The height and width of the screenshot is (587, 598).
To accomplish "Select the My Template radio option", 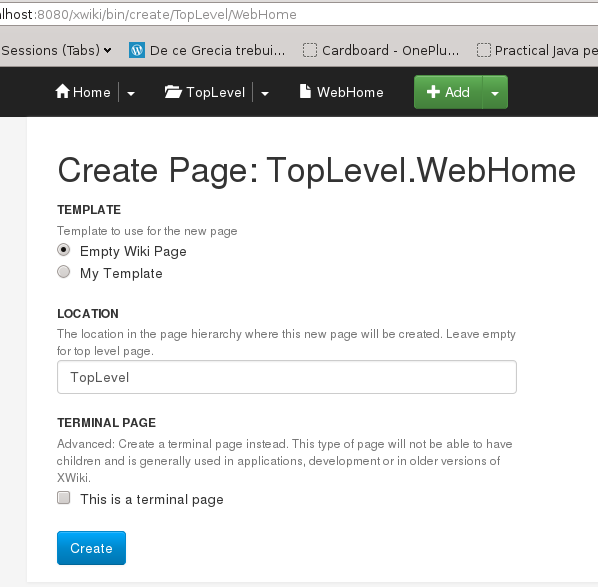I will (x=63, y=272).
